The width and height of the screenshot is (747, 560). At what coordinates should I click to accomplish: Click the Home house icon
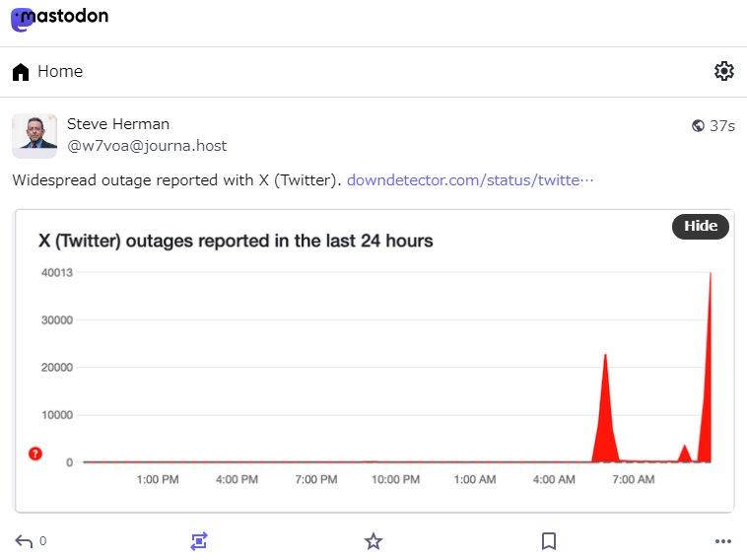pos(21,72)
